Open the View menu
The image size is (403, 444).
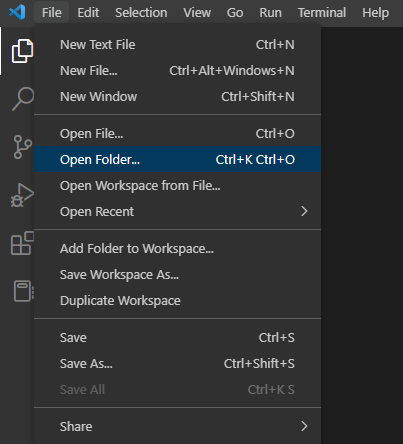point(197,13)
